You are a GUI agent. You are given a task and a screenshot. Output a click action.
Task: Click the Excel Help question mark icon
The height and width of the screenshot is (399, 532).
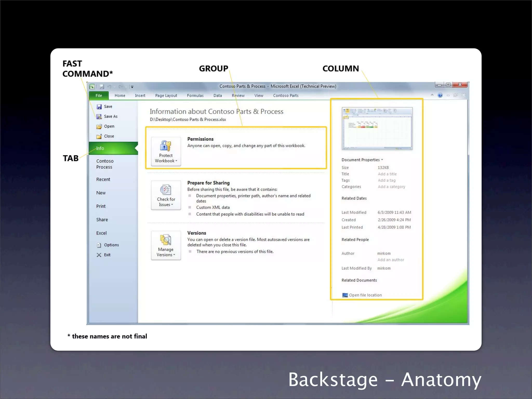click(440, 95)
